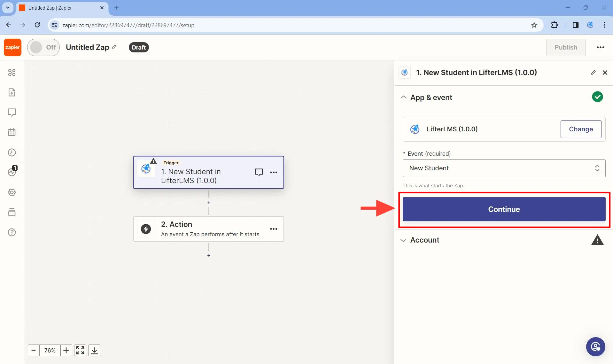Close the step setup panel

pyautogui.click(x=605, y=73)
